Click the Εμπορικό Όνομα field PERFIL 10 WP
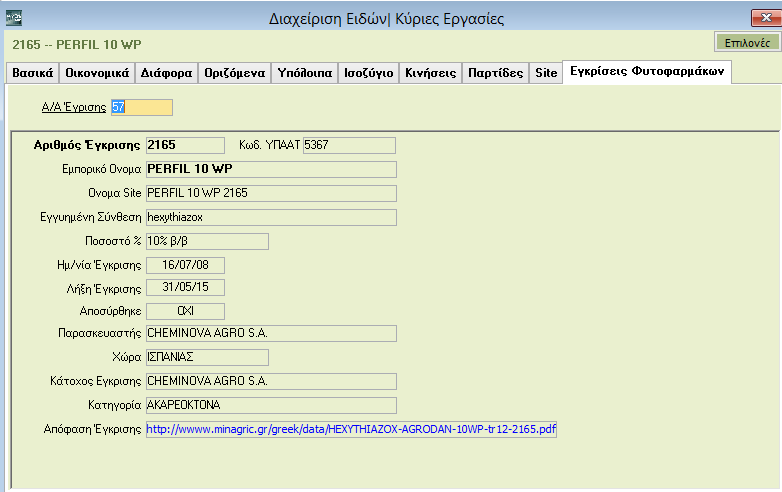Image resolution: width=782 pixels, height=492 pixels. coord(271,169)
